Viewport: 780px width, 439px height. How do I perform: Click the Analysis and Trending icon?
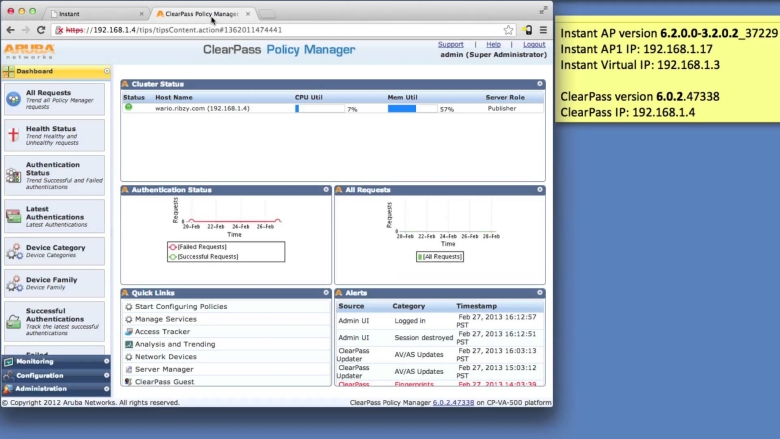coord(129,344)
